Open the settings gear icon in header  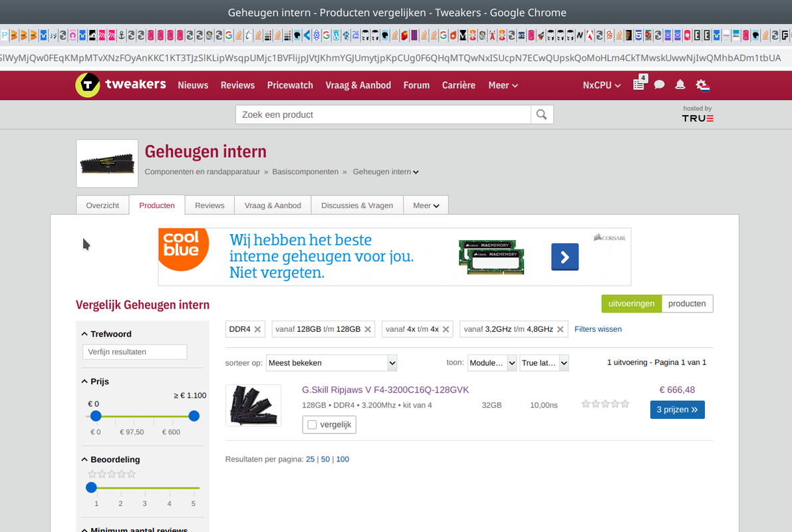click(x=702, y=85)
